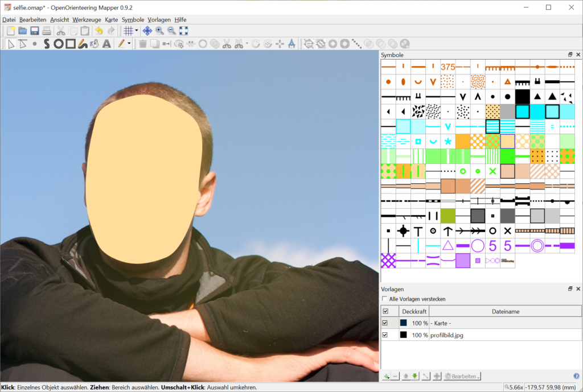Select the draw rectangle tool

[x=71, y=44]
